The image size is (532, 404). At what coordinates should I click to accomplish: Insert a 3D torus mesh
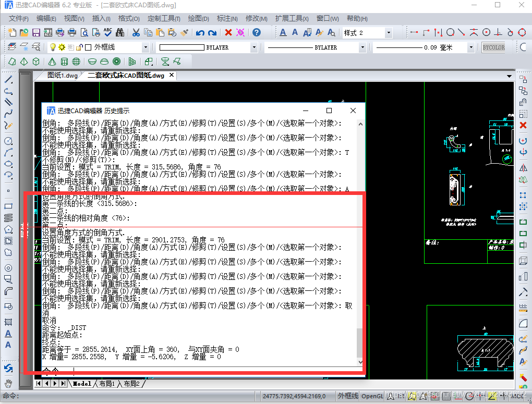(x=116, y=62)
